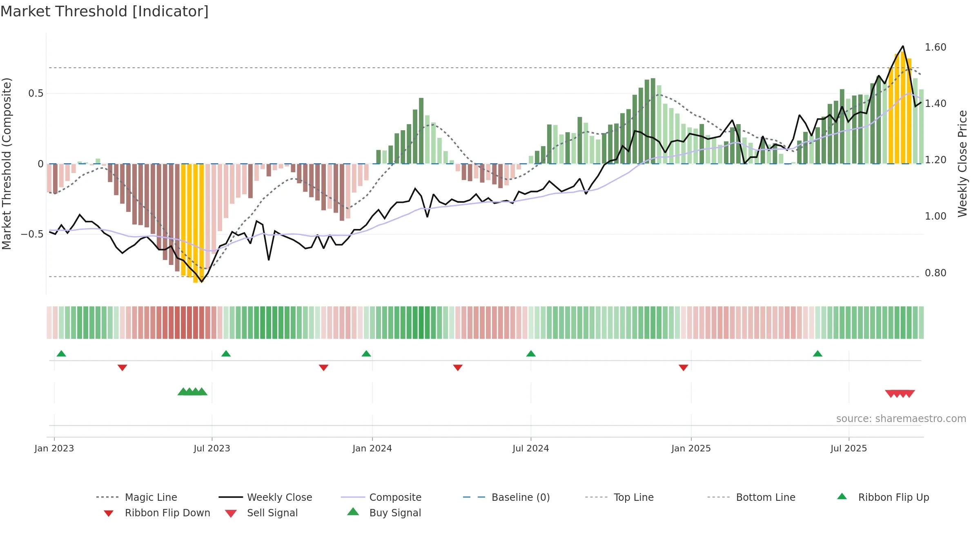The width and height of the screenshot is (980, 551).
Task: Click the ribbon flip up marker before Jan 2024
Action: click(366, 353)
